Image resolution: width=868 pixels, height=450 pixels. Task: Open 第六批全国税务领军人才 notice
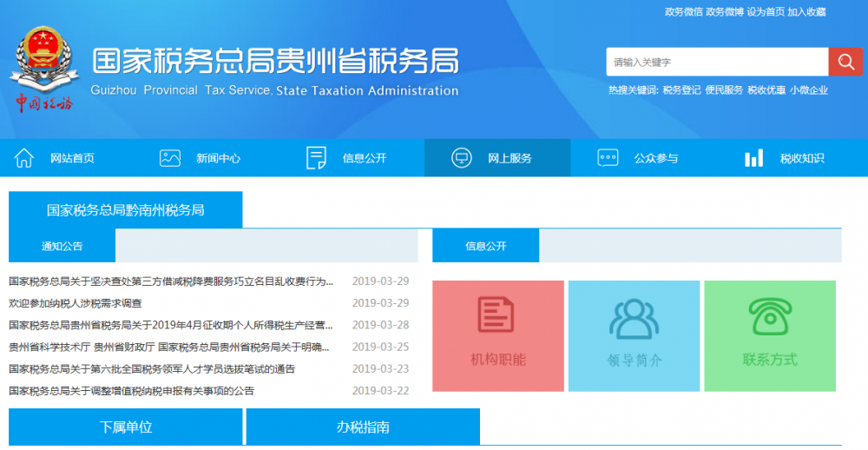click(x=152, y=369)
